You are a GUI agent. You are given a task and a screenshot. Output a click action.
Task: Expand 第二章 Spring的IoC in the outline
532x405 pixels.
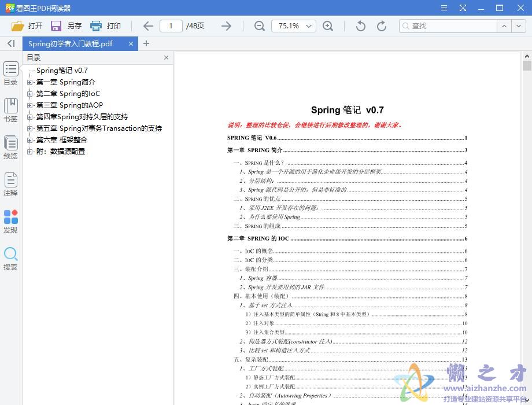(30, 94)
